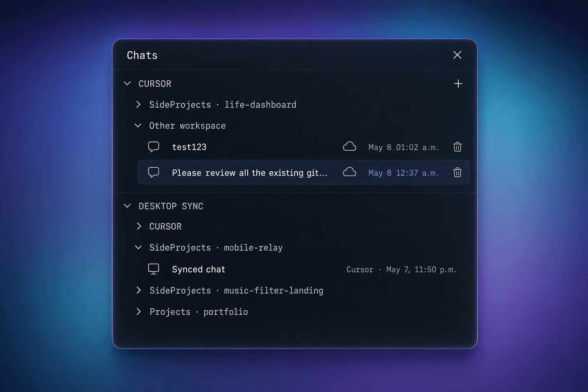
Task: Click chat bubble icon beside test123
Action: (154, 147)
